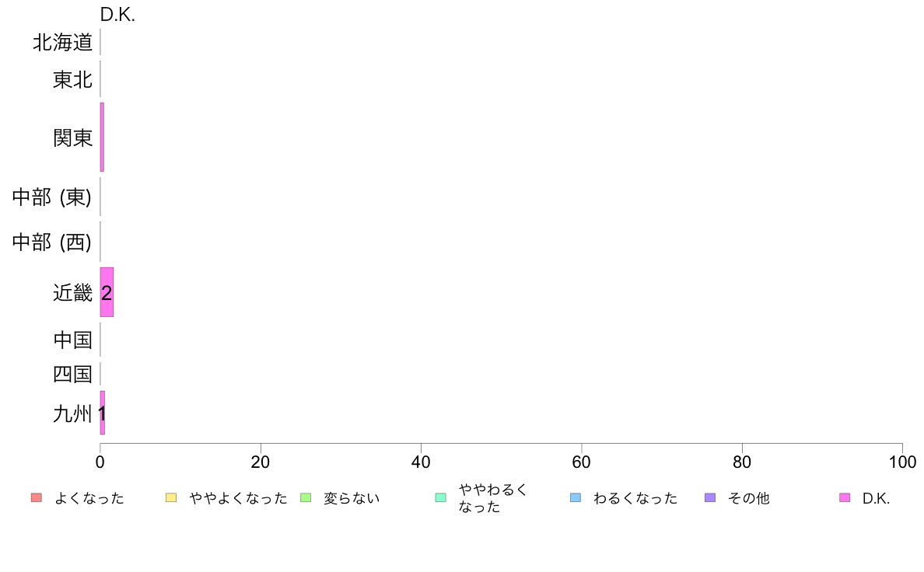Click the 中国 region label
This screenshot has width=924, height=572.
tap(72, 340)
